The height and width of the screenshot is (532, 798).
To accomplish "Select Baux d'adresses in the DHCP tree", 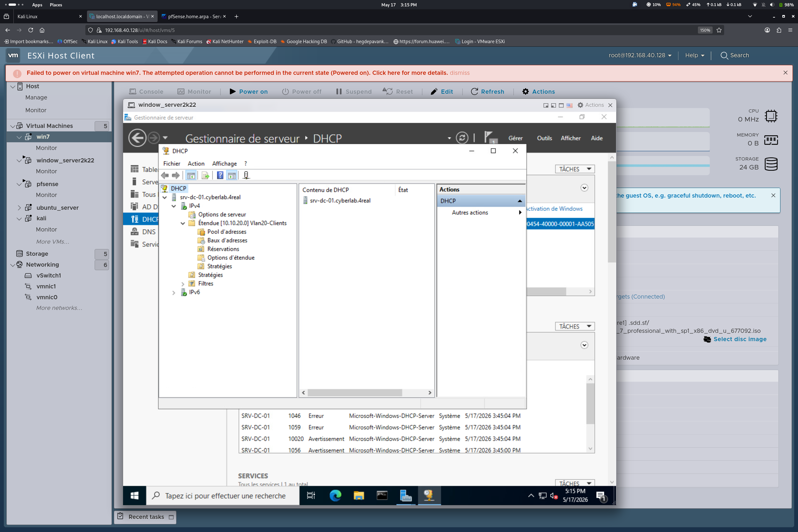I will (227, 240).
